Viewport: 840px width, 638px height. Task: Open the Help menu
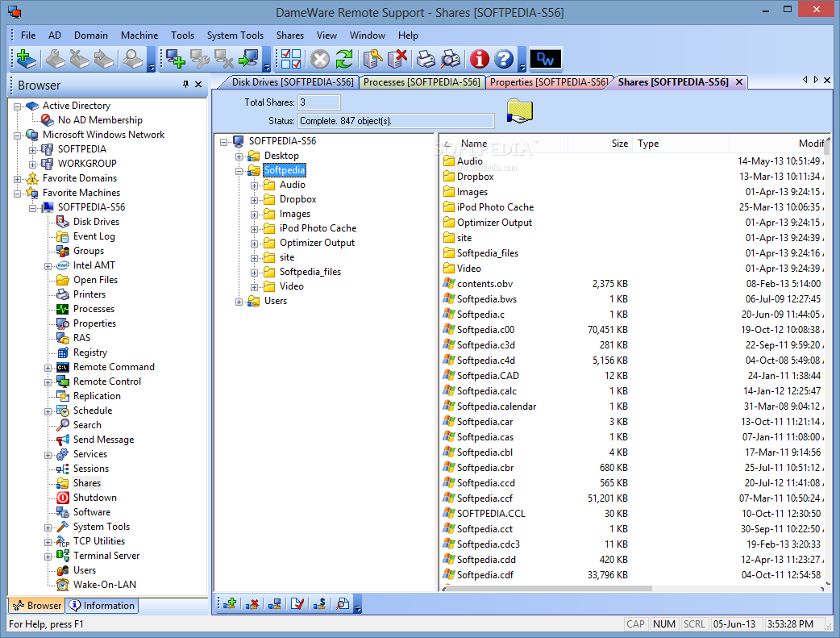(x=408, y=35)
